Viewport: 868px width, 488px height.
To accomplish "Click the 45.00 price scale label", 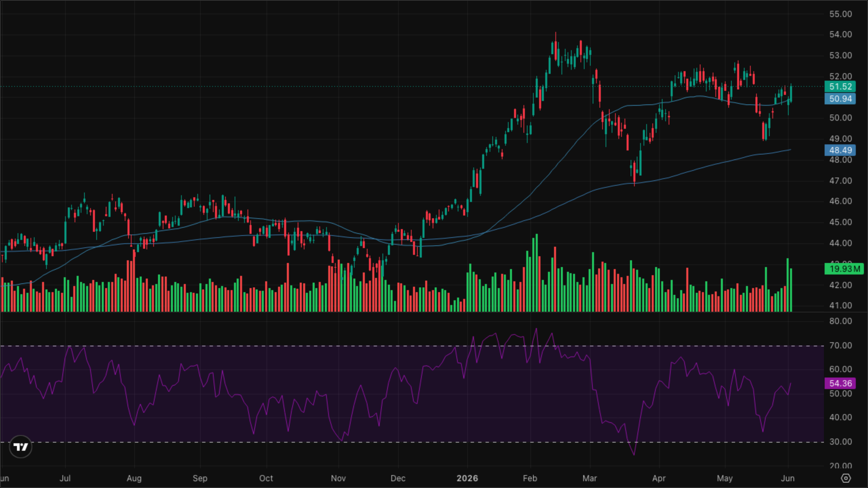I will (841, 222).
